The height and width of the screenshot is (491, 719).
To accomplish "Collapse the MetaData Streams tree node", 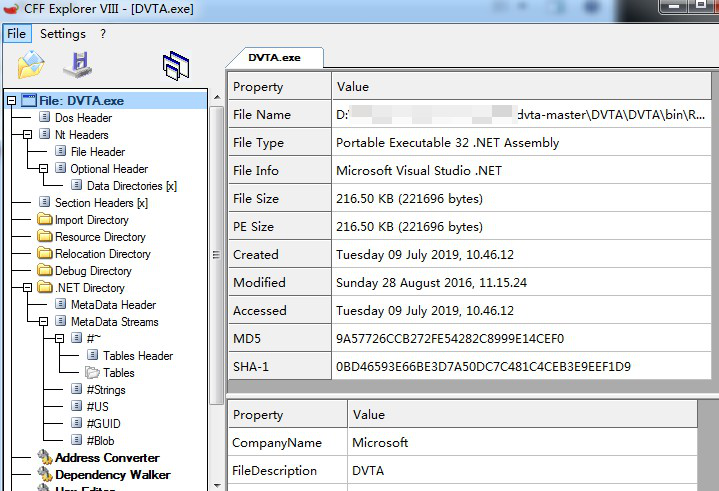I will [44, 322].
